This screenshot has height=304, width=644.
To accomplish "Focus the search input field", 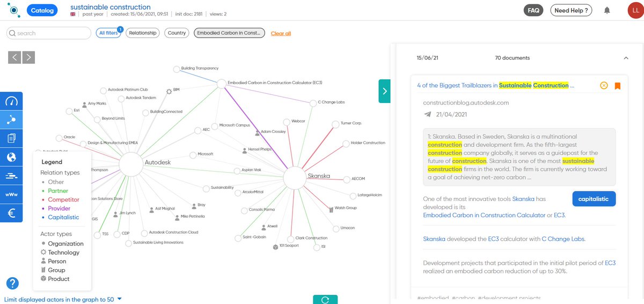I will [49, 33].
